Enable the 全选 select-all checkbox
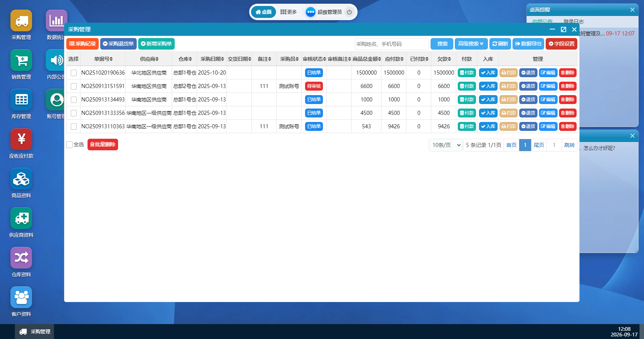The width and height of the screenshot is (644, 339). tap(69, 145)
